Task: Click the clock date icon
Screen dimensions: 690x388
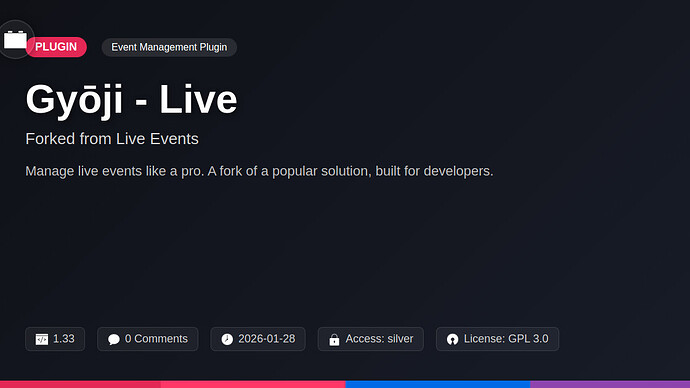Action: point(227,339)
